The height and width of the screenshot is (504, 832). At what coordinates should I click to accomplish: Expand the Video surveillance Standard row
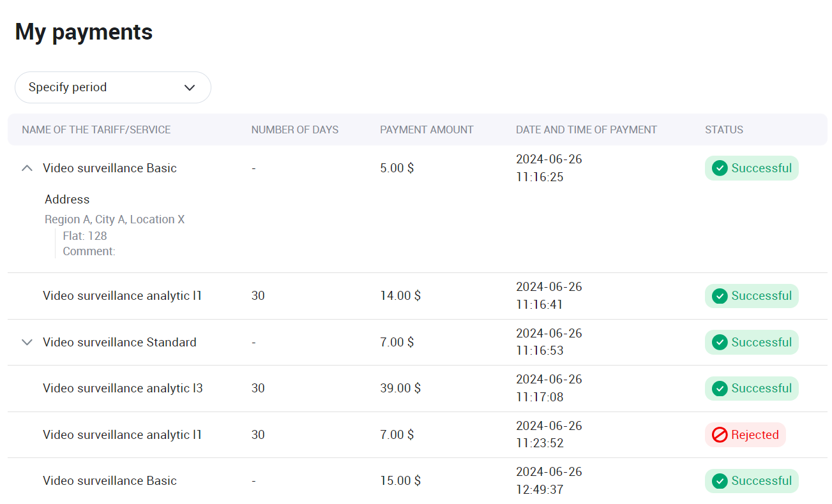pos(27,343)
